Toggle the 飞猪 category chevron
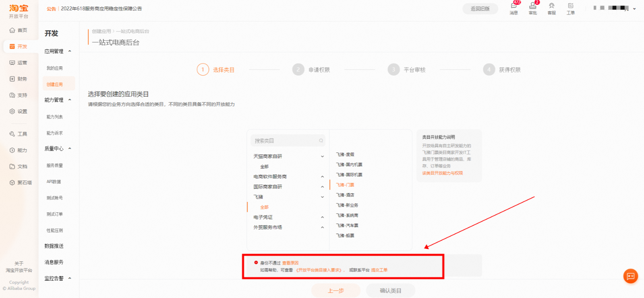Screen dimensions: 644x298 [x=322, y=197]
